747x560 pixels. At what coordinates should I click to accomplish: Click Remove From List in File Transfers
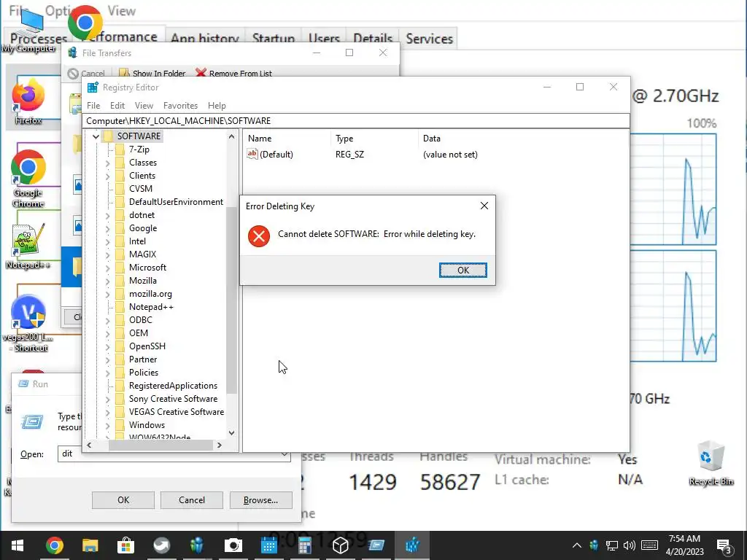click(x=234, y=74)
